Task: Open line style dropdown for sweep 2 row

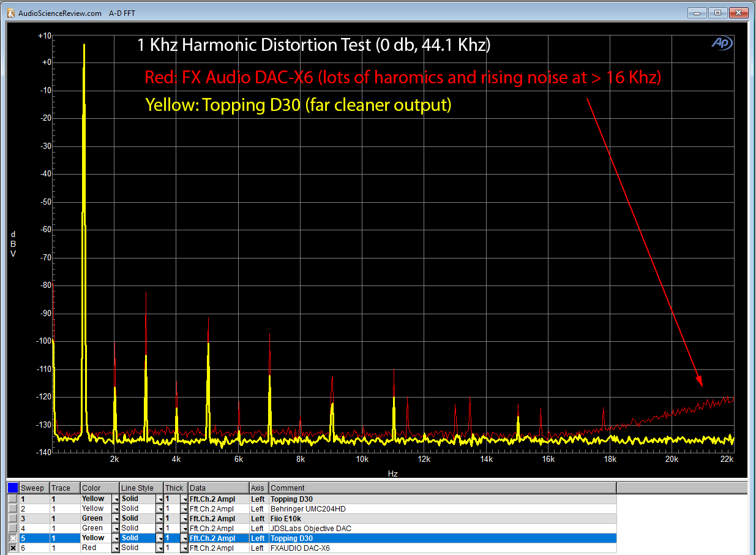Action: [160, 509]
